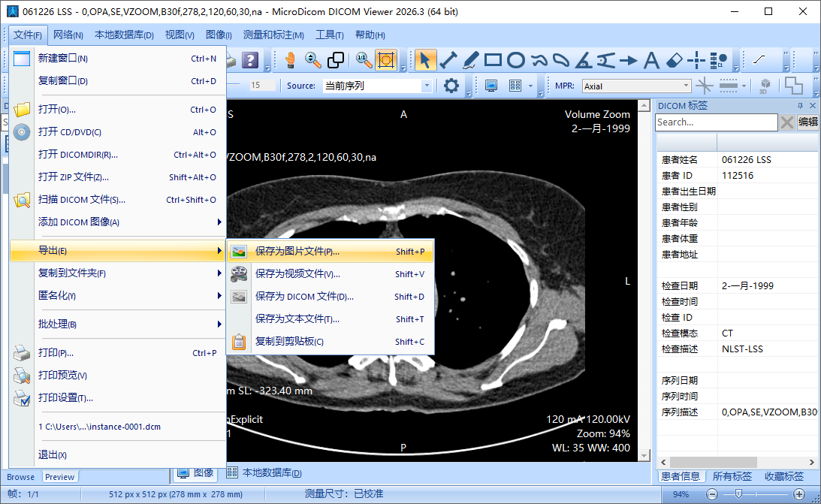Click the Fit to window icon
Image resolution: width=821 pixels, height=504 pixels.
tap(386, 60)
